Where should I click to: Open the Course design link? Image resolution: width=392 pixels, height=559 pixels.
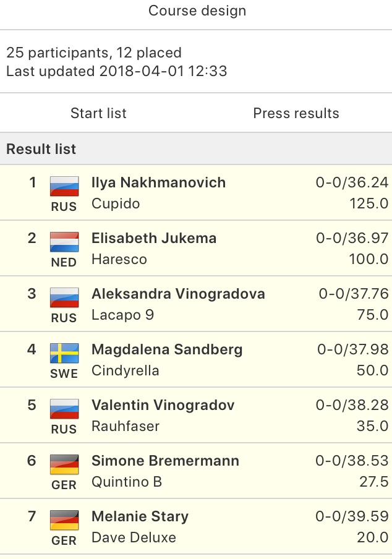tap(197, 11)
